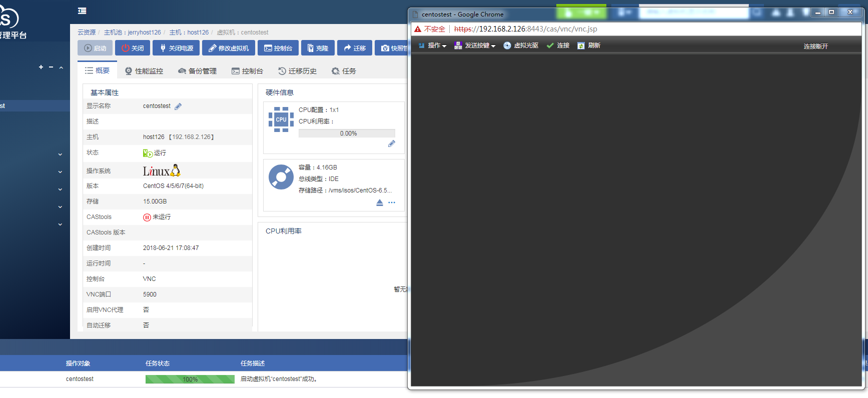Click the 关闭 shutdown button
This screenshot has width=868, height=398.
point(133,48)
